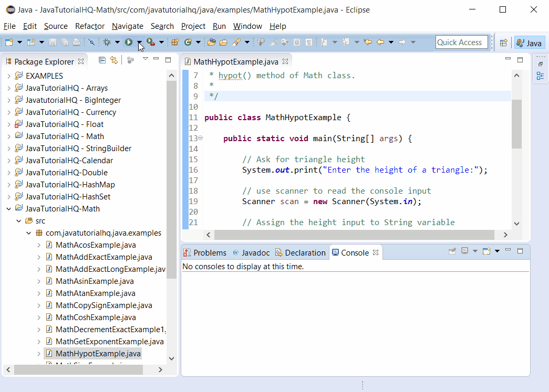Open the Refactor menu
Viewport: 549px width, 392px height.
[x=90, y=26]
